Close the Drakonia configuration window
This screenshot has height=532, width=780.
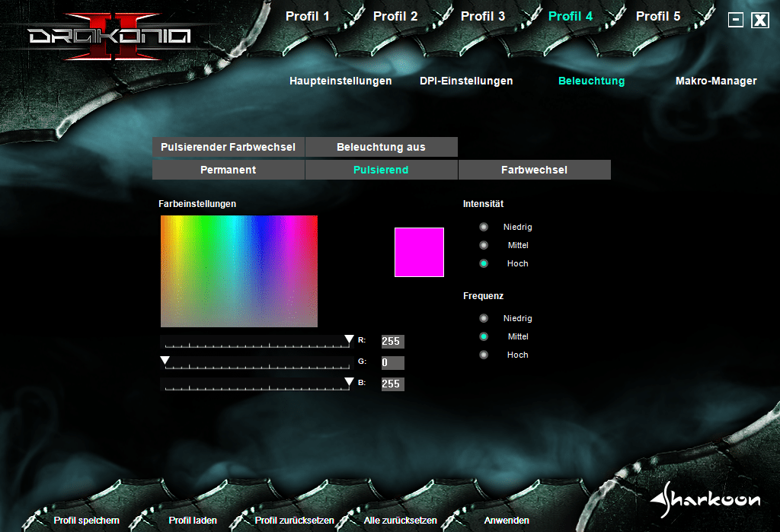(x=760, y=20)
